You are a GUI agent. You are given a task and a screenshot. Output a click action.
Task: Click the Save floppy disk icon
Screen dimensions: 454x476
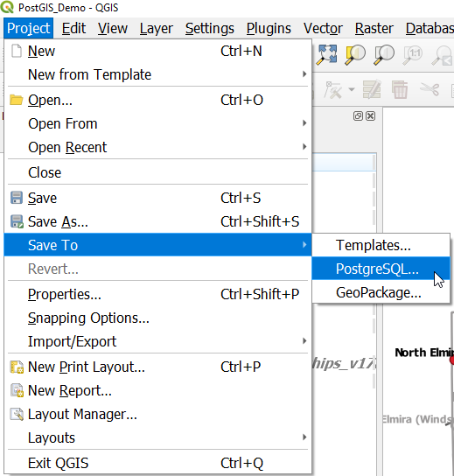point(17,198)
